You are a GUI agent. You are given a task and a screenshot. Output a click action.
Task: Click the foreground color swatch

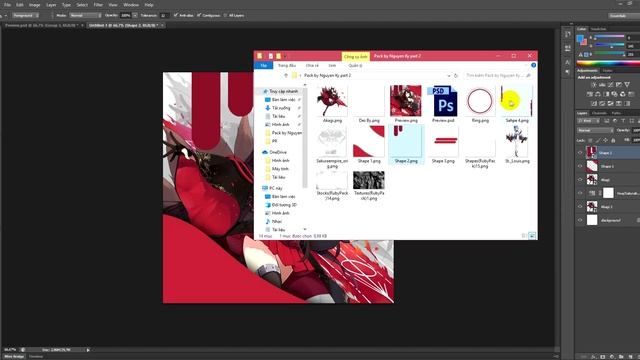click(x=579, y=38)
